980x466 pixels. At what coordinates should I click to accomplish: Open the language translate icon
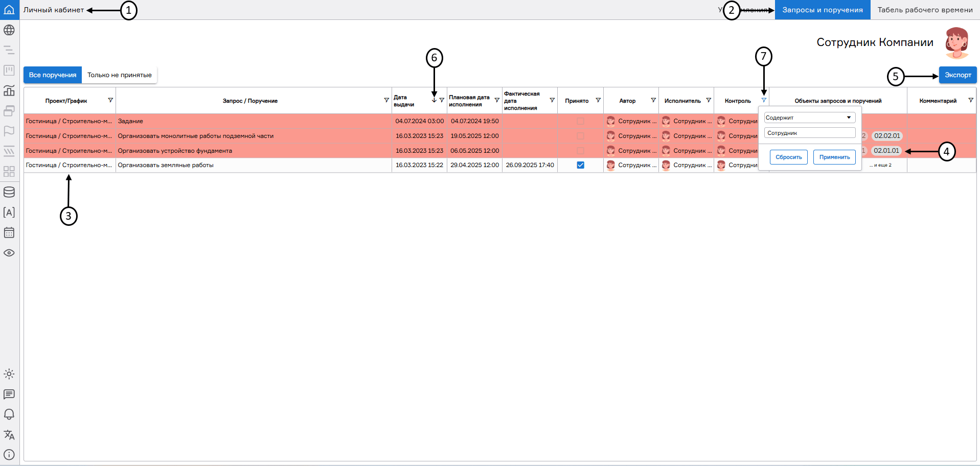[x=9, y=435]
